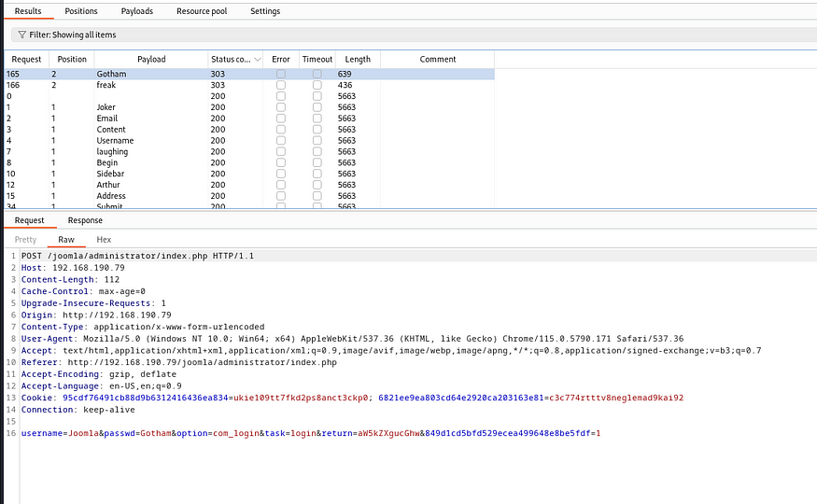
Task: Toggle Error checkbox in the Joker row
Action: pyautogui.click(x=281, y=107)
